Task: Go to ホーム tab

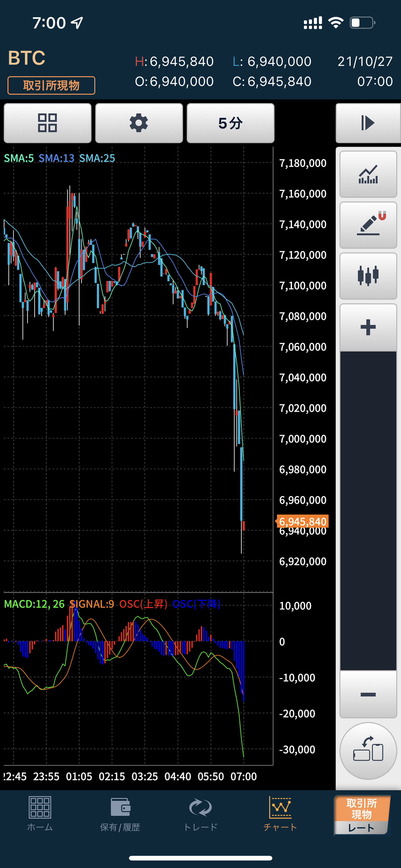Action: 40,814
